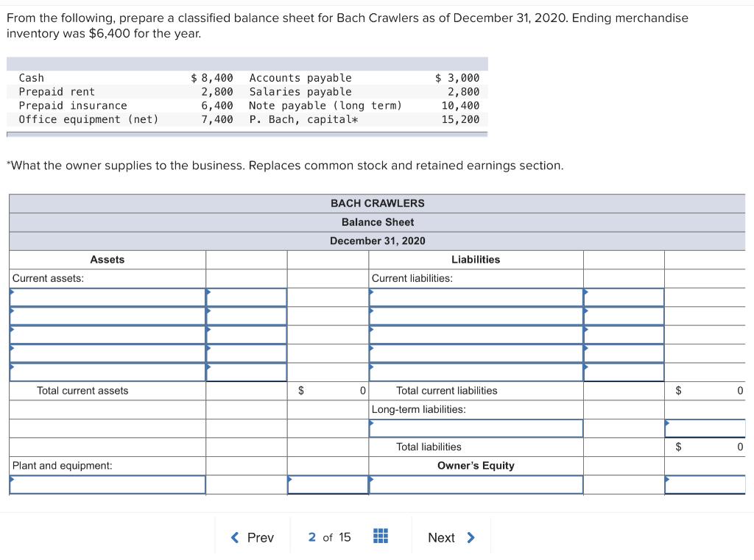Image resolution: width=754 pixels, height=560 pixels.
Task: Select fifth current liabilities name dropdown
Action: click(x=476, y=372)
